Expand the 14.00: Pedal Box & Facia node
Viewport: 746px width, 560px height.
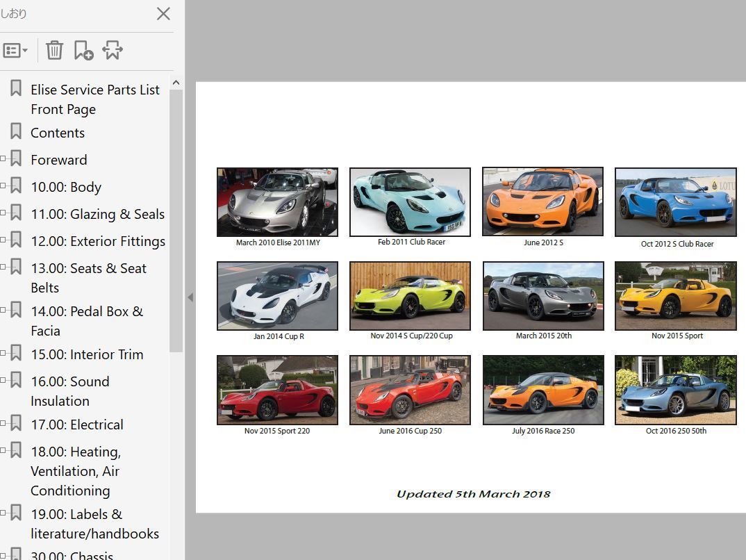[3, 310]
